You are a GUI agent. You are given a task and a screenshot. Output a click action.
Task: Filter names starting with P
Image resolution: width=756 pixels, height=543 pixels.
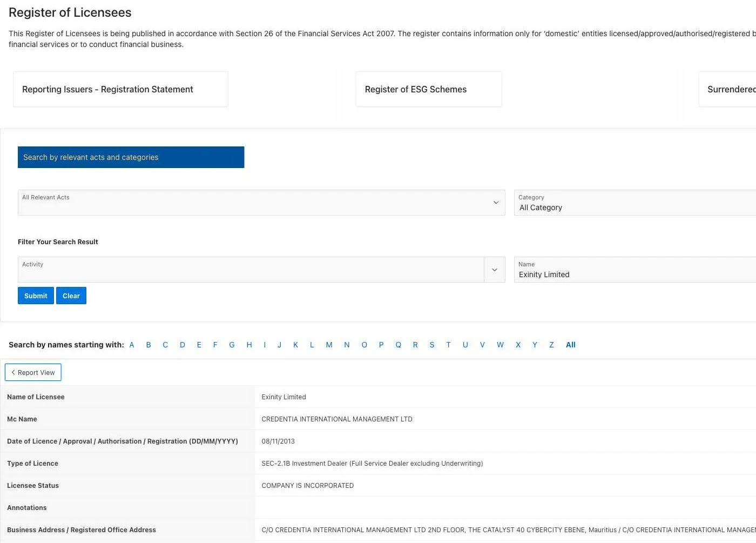tap(381, 345)
